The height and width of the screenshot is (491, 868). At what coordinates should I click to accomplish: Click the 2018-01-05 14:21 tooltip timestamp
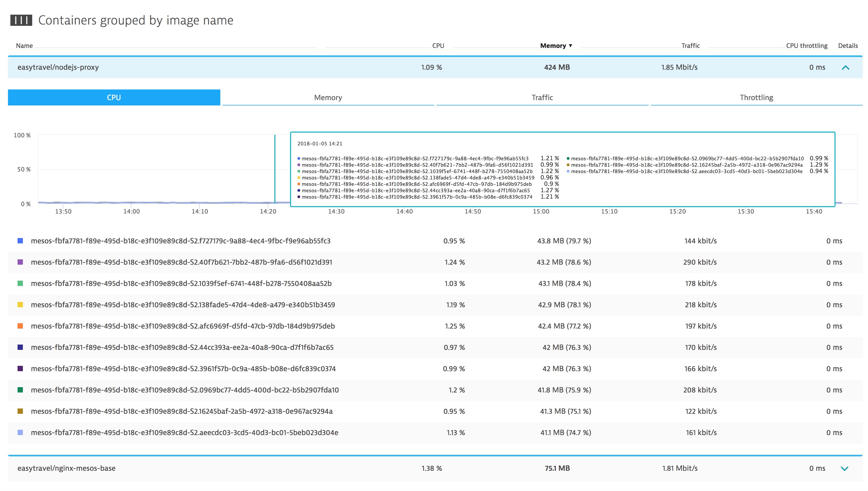(x=320, y=144)
